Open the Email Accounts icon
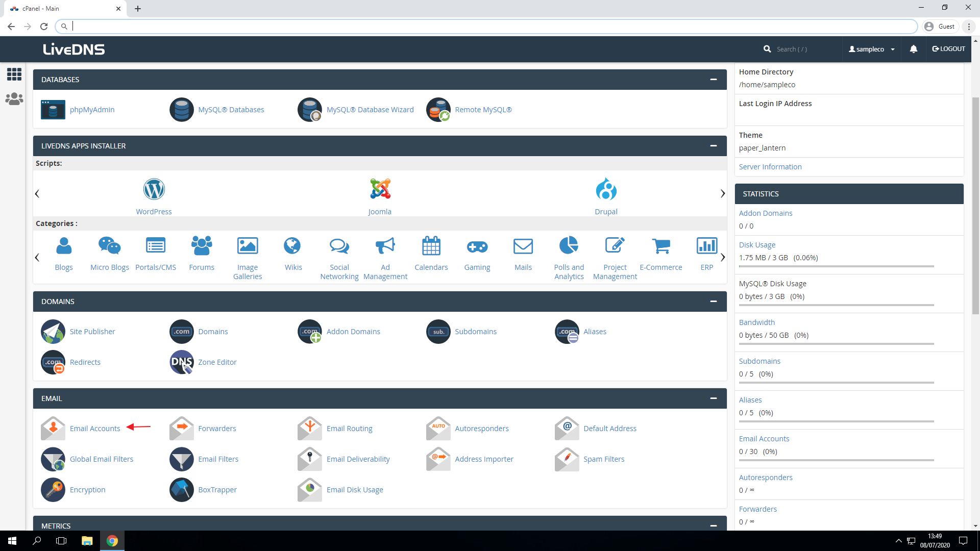980x551 pixels. 53,429
